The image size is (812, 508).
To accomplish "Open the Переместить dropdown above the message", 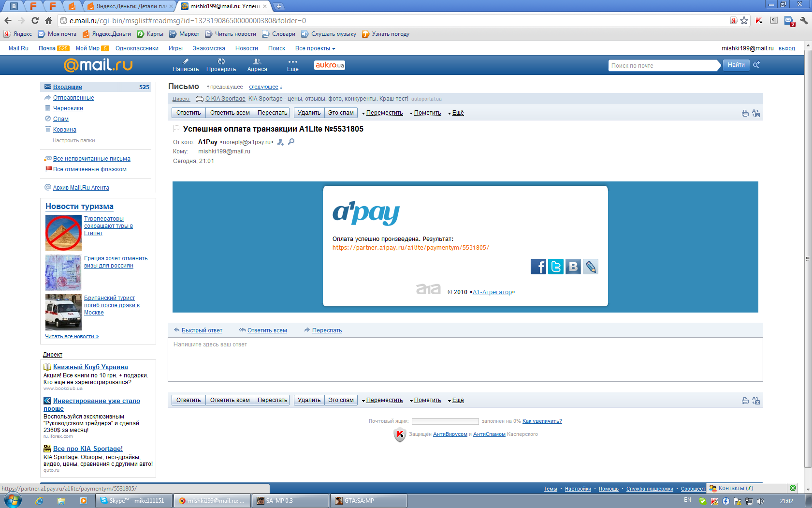I will (382, 113).
